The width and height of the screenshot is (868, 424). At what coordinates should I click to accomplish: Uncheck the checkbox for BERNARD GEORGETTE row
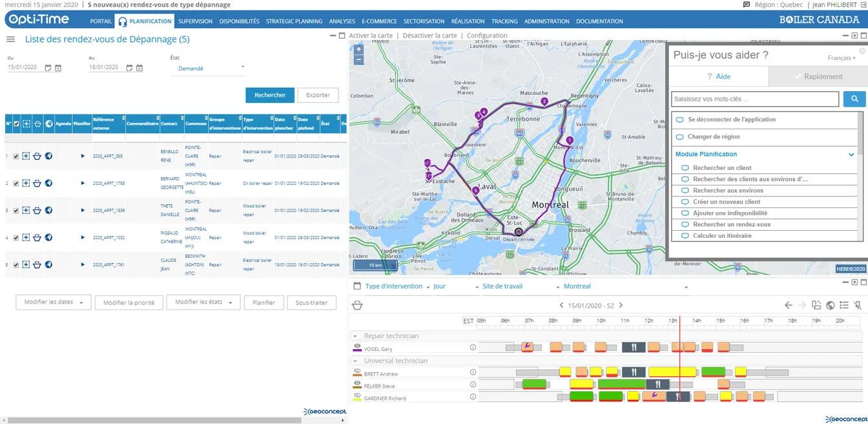pos(16,183)
